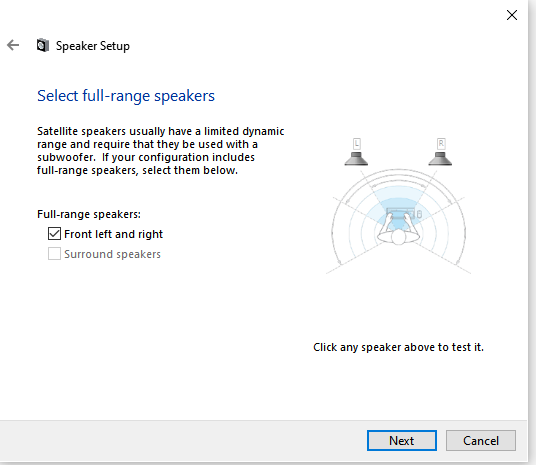Screen dimensions: 536x465
Task: Click the 'Click any speaker above' hint
Action: click(x=399, y=347)
